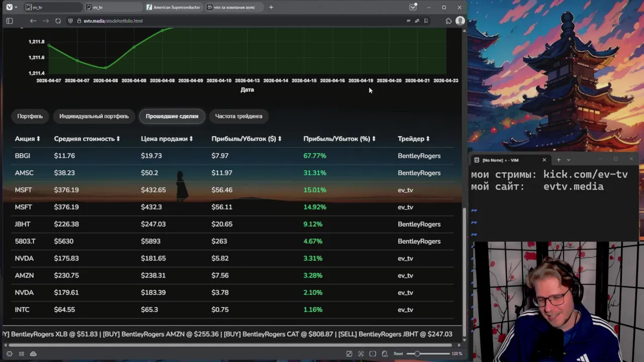The width and height of the screenshot is (644, 362).
Task: Click the 31.31% profit value
Action: pyautogui.click(x=315, y=173)
